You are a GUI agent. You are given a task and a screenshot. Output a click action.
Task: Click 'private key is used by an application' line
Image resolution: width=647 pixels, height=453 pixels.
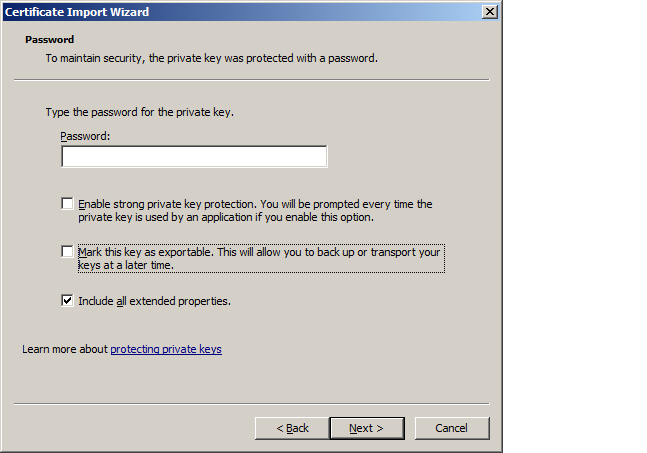[225, 217]
